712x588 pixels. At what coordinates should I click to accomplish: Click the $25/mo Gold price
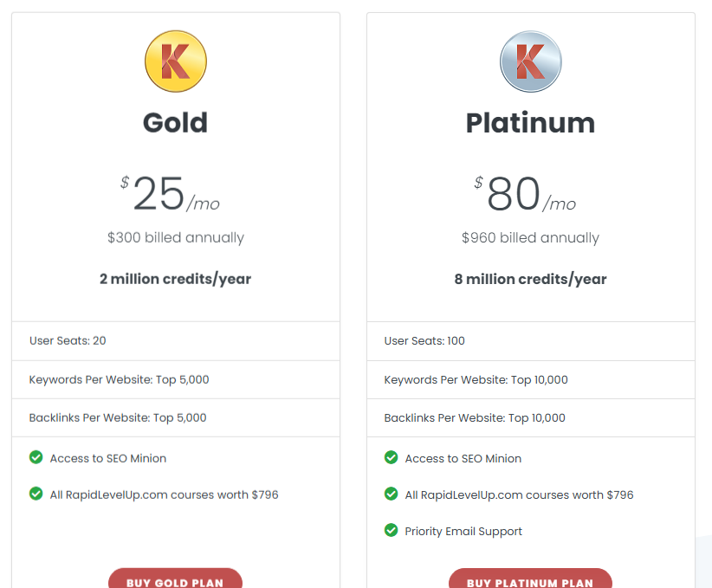click(171, 194)
